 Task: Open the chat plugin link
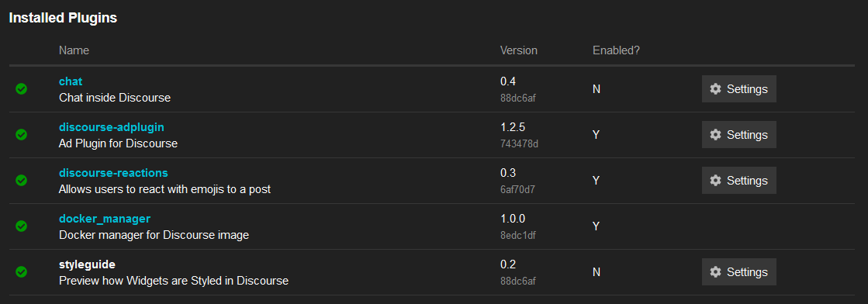point(71,81)
